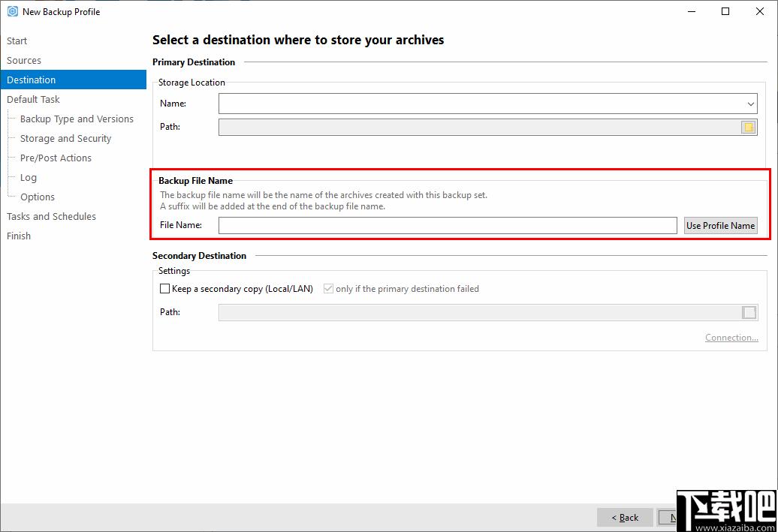
Task: Click the Use Profile Name button
Action: click(x=720, y=226)
